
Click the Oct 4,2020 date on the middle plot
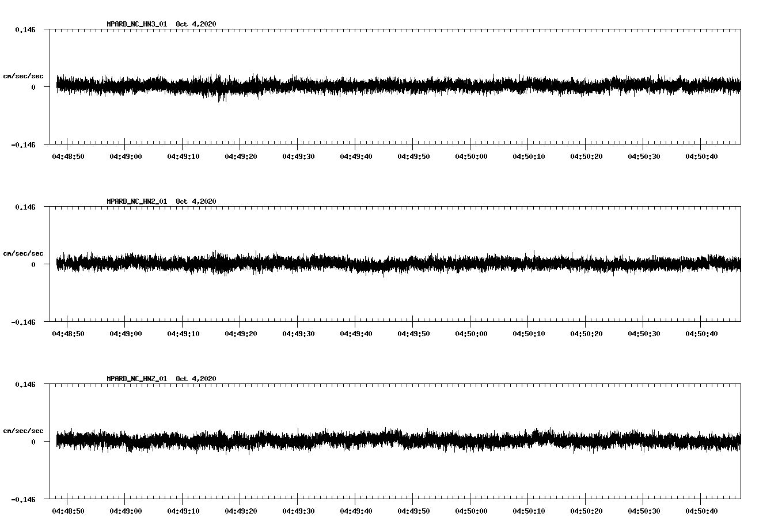point(196,201)
